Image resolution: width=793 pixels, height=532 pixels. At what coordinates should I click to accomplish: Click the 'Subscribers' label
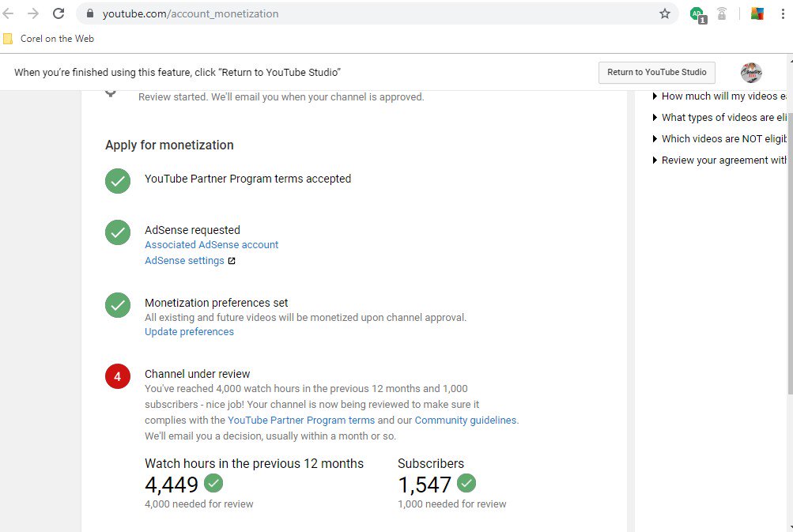pyautogui.click(x=430, y=464)
